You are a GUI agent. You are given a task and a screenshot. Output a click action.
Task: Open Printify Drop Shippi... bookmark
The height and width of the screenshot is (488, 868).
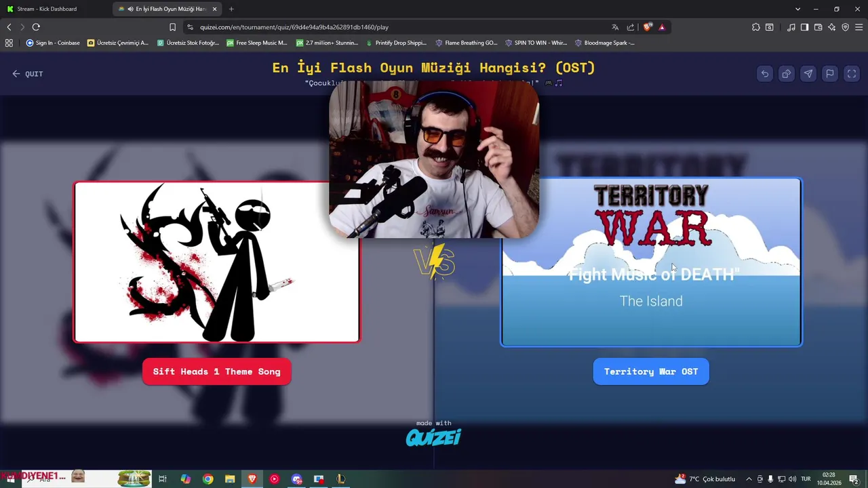396,43
